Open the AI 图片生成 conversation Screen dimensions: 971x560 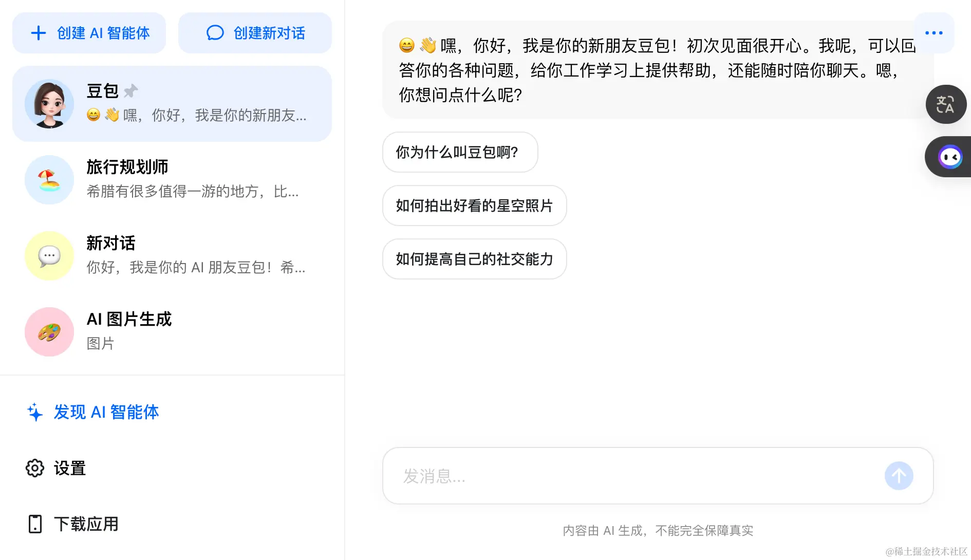[x=172, y=332]
